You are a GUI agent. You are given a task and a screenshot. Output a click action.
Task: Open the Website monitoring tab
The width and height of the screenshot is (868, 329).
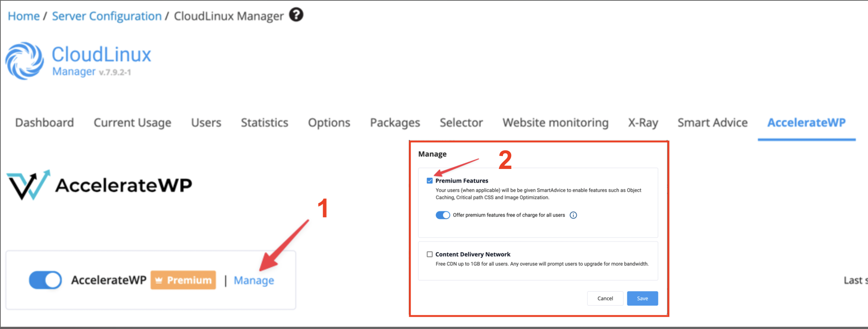[x=555, y=123]
